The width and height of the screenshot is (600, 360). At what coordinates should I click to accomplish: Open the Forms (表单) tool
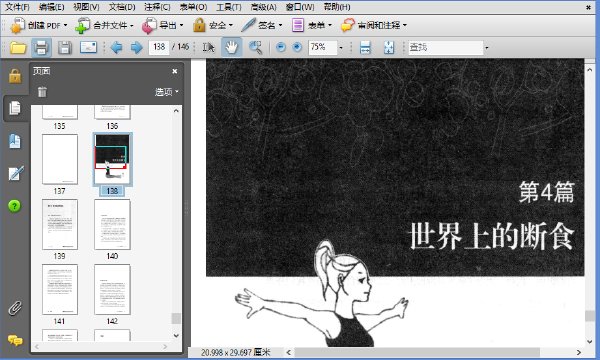pyautogui.click(x=311, y=26)
